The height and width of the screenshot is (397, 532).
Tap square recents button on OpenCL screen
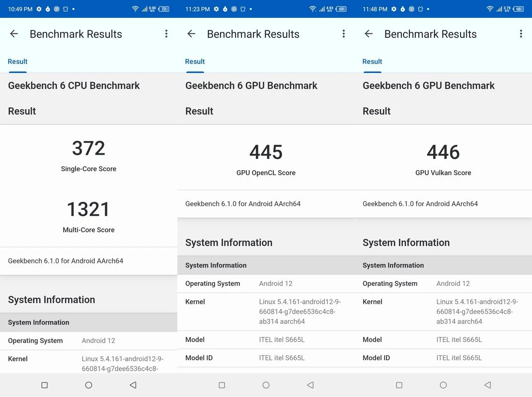click(x=222, y=385)
